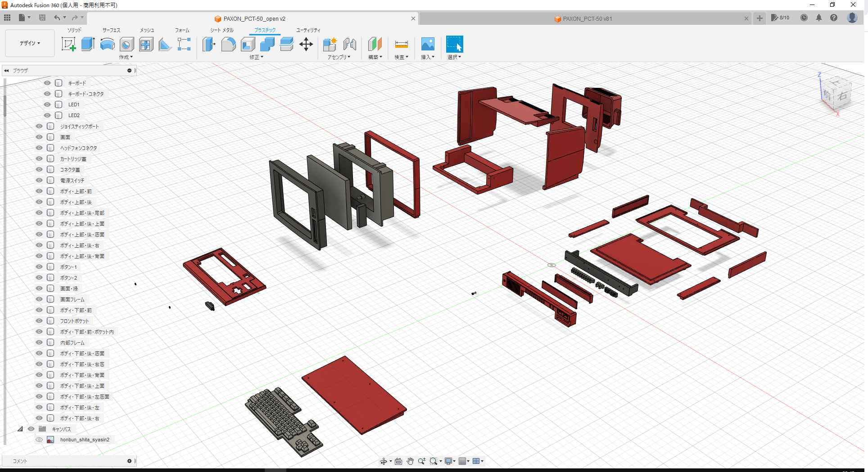868x472 pixels.
Task: Click the 8/10 save quota indicator
Action: 780,18
